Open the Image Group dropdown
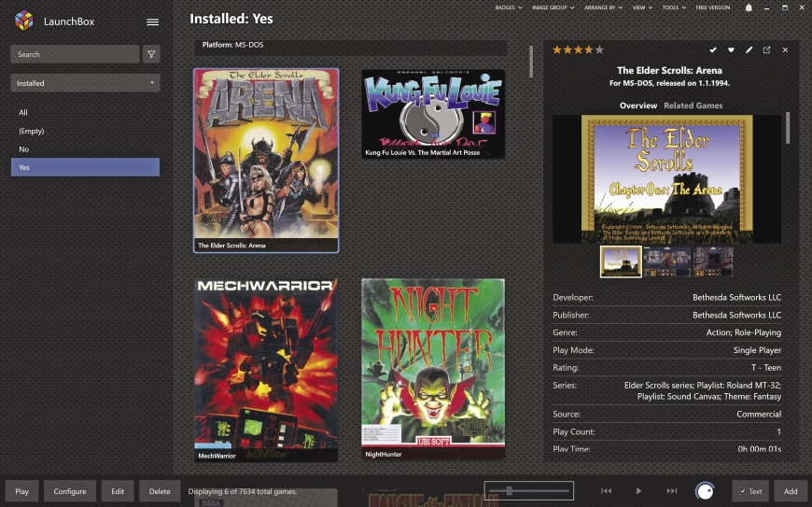The image size is (812, 507). 553,7
